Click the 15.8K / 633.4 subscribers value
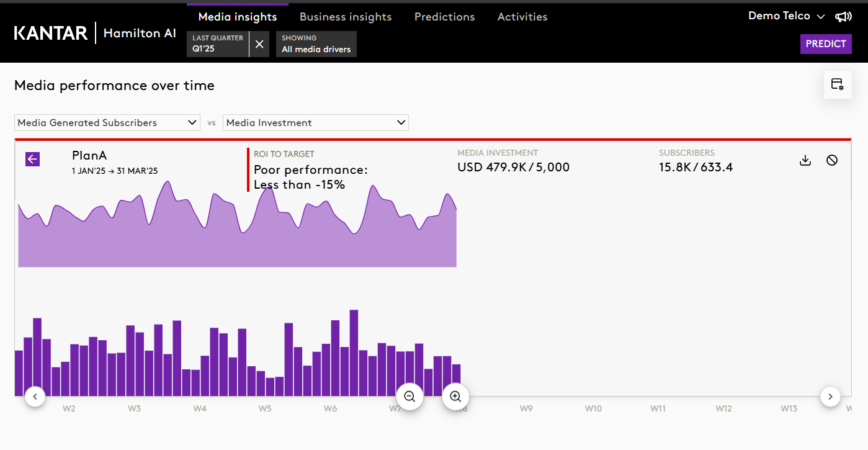The height and width of the screenshot is (450, 868). (696, 167)
